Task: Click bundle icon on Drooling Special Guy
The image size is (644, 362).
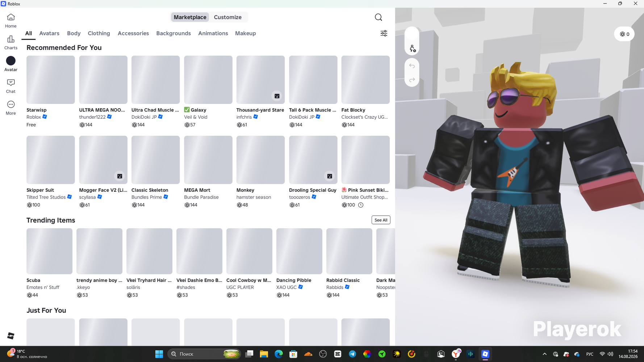Action: coord(330,176)
